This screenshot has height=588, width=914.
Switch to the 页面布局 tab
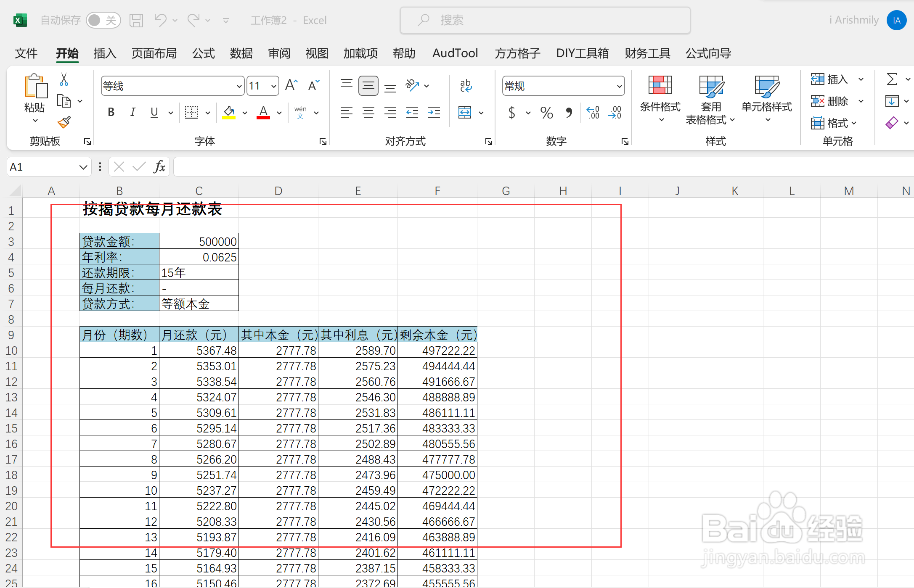click(154, 53)
